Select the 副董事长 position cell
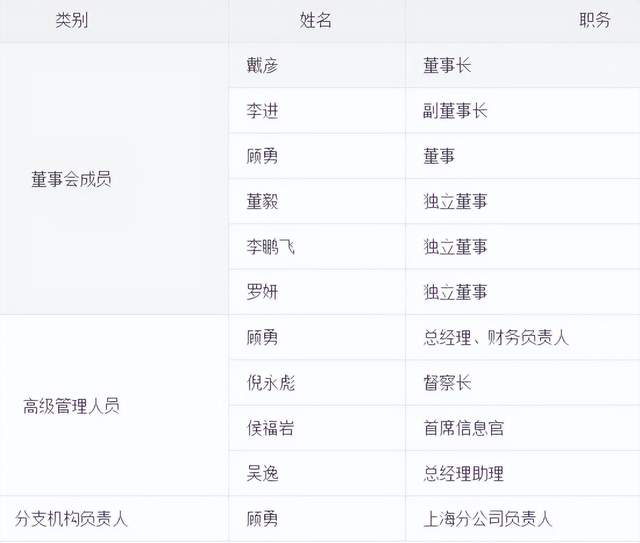The height and width of the screenshot is (543, 640). 455,111
